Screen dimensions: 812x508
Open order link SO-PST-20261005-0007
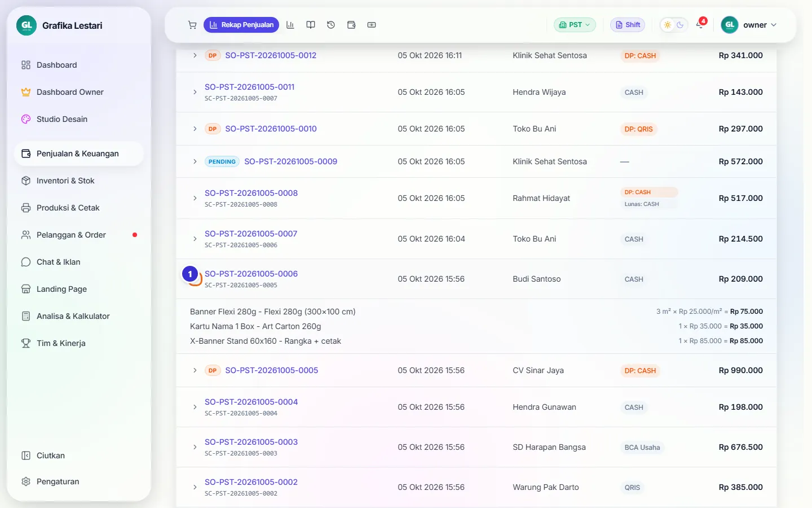[251, 234]
